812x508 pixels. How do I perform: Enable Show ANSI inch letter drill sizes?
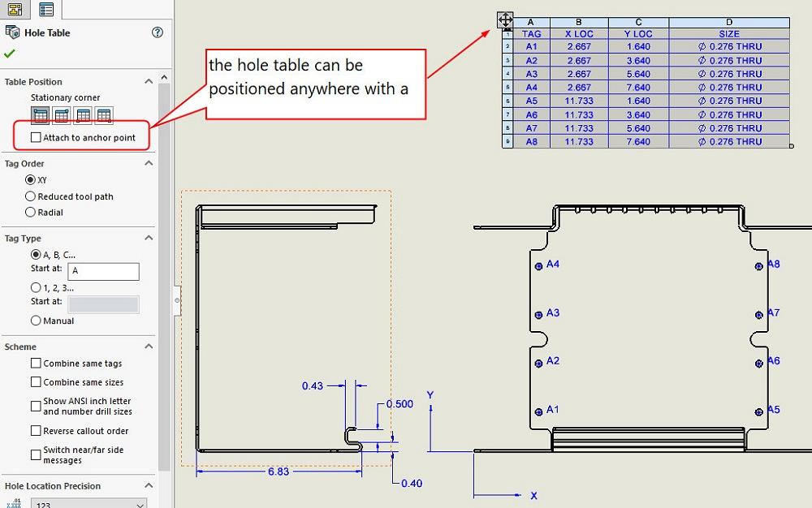click(x=36, y=406)
